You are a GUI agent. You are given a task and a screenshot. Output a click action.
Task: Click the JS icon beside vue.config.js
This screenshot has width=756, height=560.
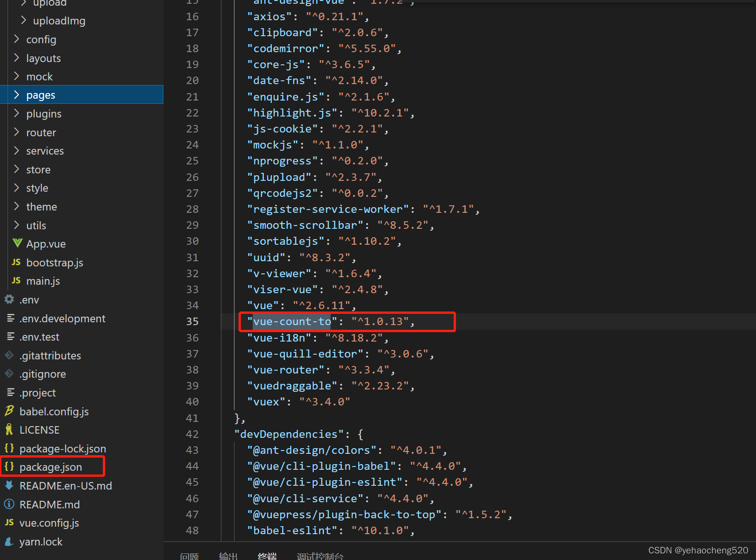pos(9,522)
